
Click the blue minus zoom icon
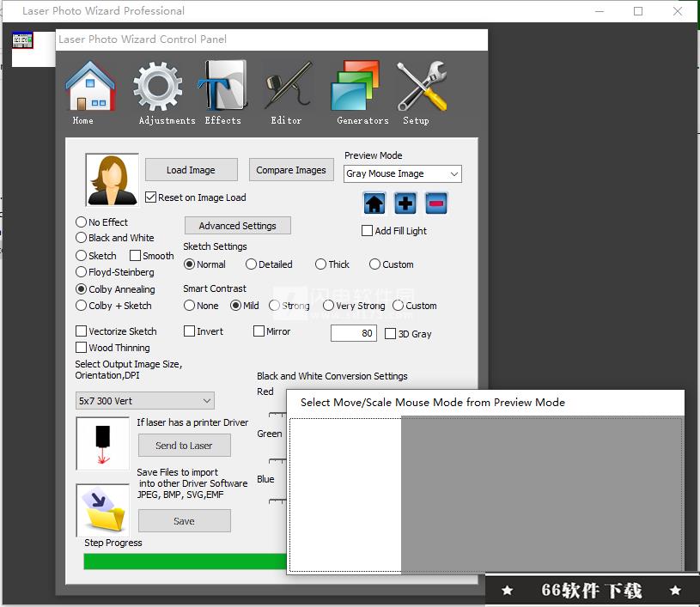click(x=436, y=203)
